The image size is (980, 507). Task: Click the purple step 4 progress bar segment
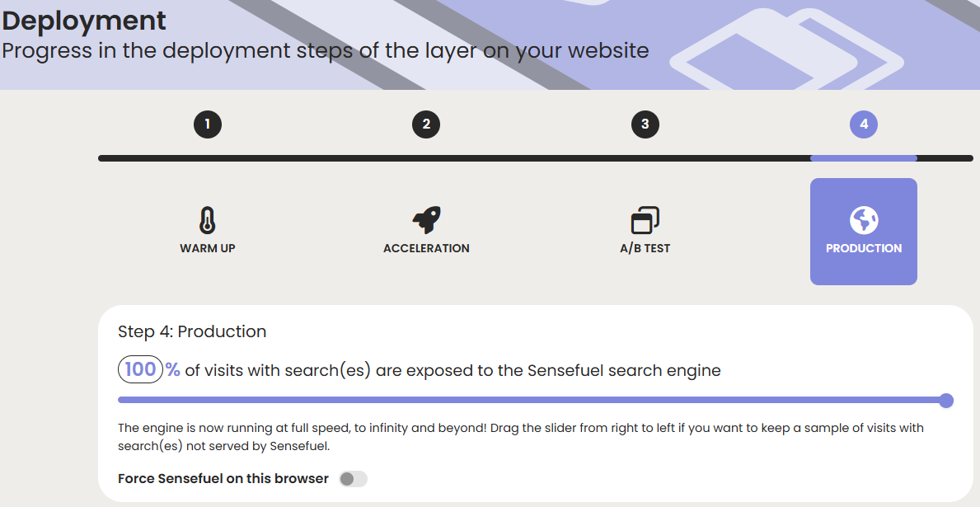coord(864,158)
